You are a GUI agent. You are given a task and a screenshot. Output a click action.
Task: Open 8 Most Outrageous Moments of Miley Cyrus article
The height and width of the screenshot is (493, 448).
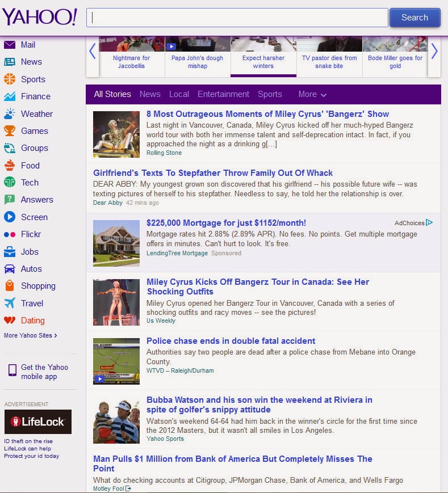(x=267, y=114)
